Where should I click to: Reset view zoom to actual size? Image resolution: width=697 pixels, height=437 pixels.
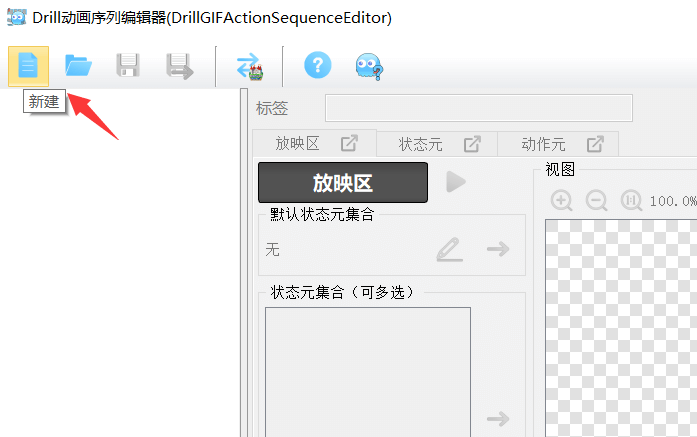click(632, 200)
